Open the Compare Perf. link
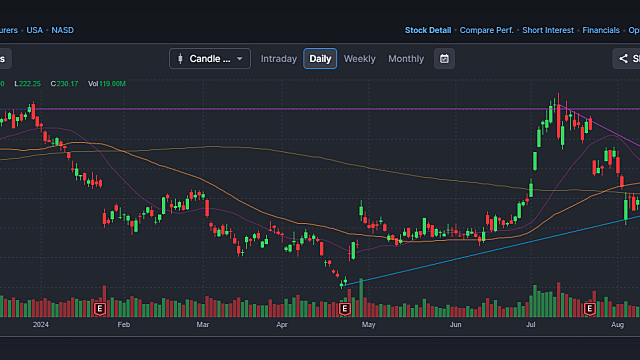Viewport: 640px width, 360px height. pyautogui.click(x=487, y=30)
